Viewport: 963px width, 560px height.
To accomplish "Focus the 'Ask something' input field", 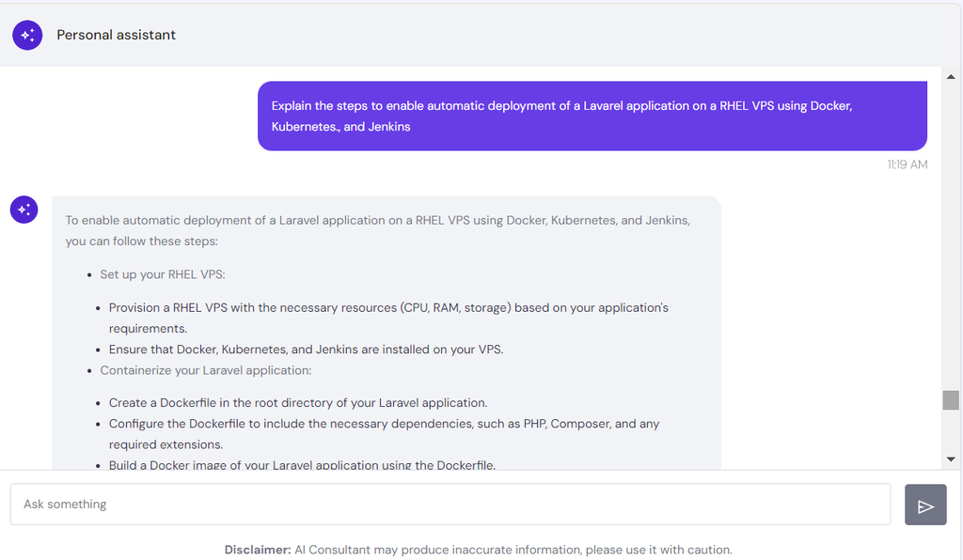I will [450, 505].
